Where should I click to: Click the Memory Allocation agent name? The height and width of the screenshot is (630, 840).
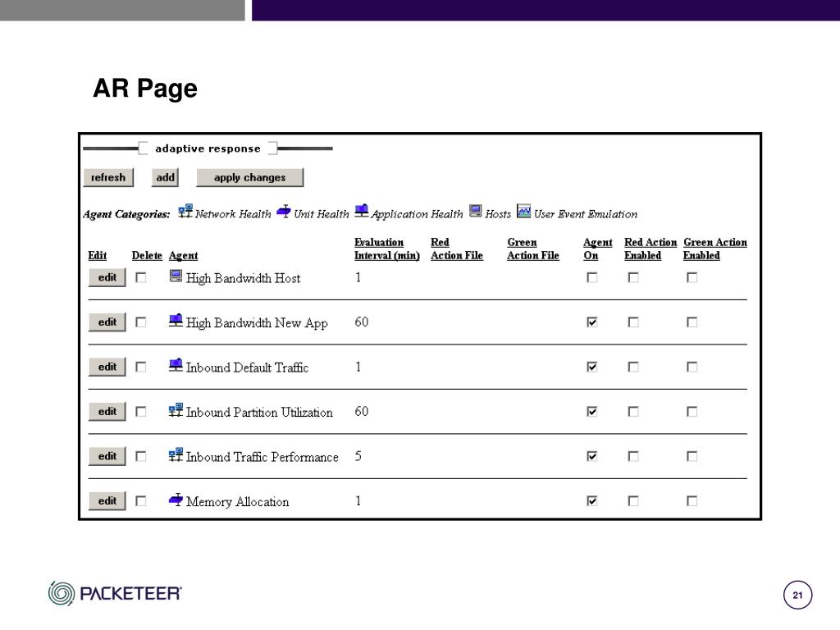click(x=237, y=501)
